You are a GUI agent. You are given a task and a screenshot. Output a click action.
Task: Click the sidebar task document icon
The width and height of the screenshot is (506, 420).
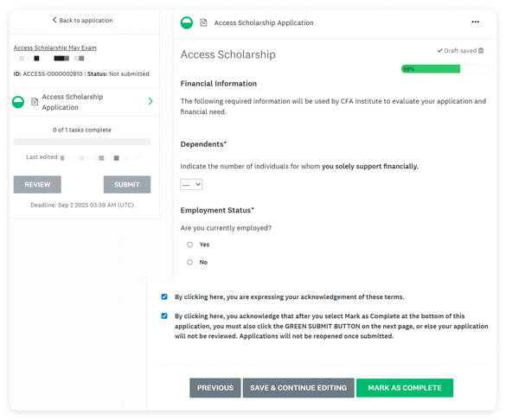[x=35, y=102]
